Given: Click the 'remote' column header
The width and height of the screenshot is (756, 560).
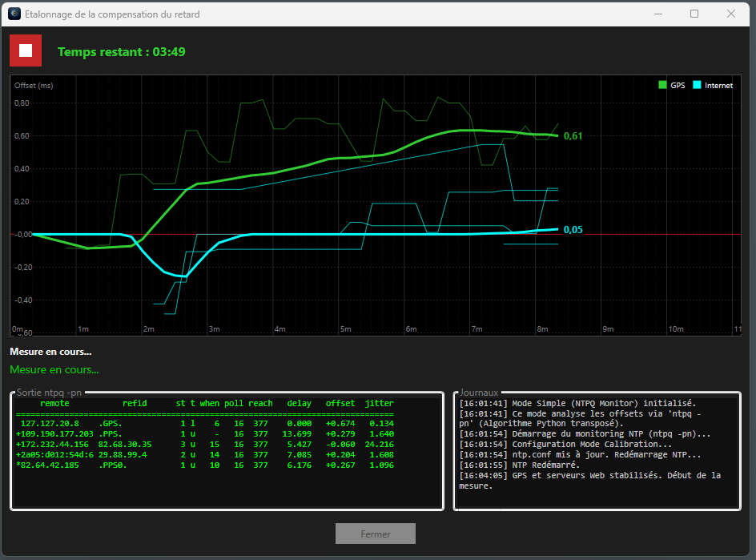Looking at the screenshot, I should [54, 403].
